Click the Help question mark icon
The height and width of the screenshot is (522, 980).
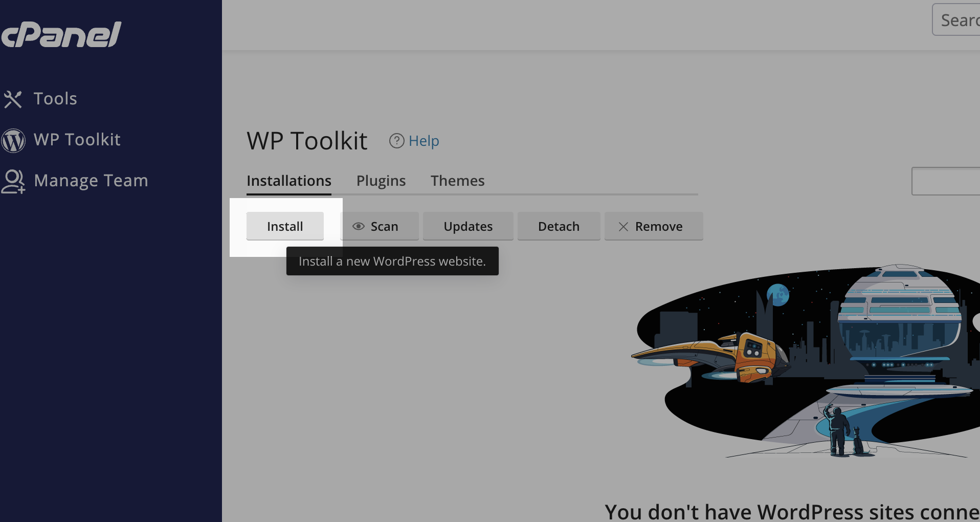pyautogui.click(x=397, y=141)
